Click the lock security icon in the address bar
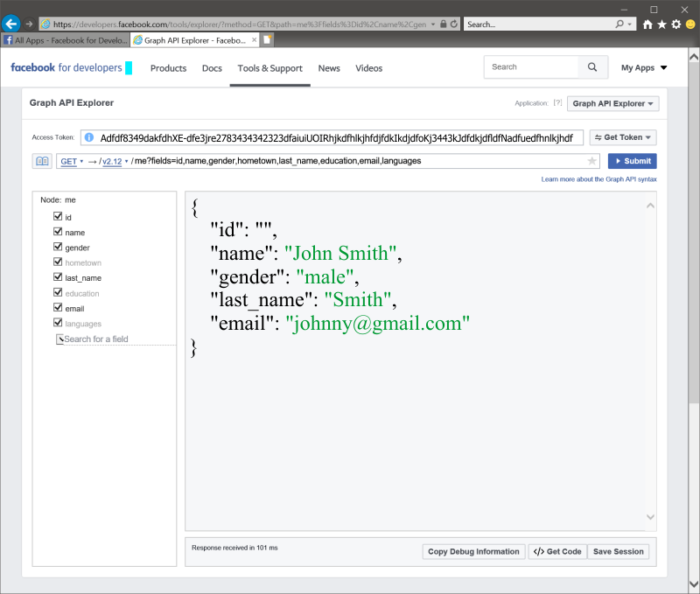Viewport: 700px width, 594px height. click(x=444, y=24)
